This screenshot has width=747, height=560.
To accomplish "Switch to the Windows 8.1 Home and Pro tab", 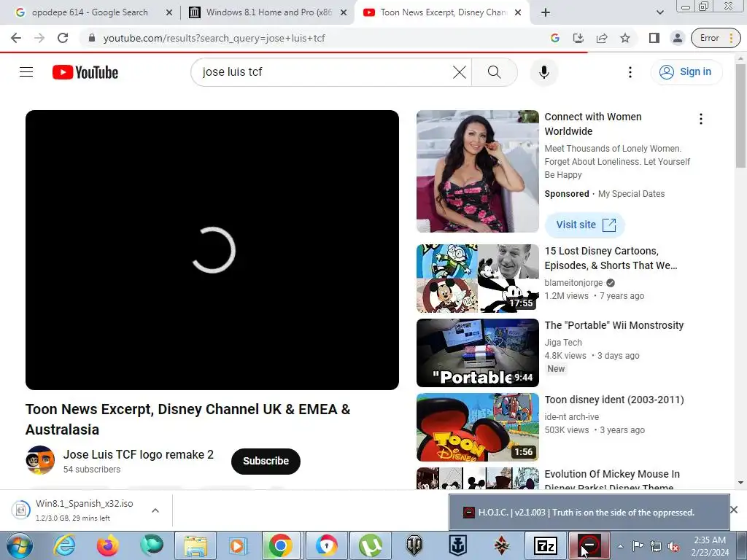I will [268, 12].
